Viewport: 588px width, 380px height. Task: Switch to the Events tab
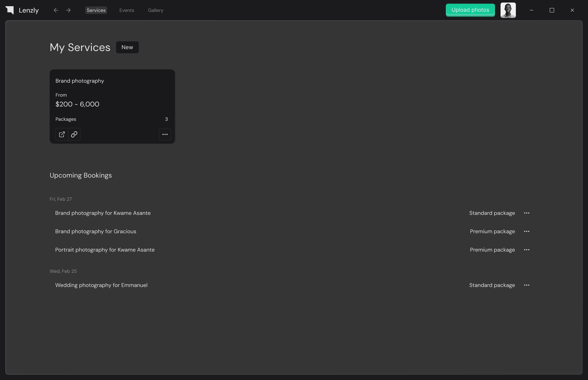[x=127, y=10]
